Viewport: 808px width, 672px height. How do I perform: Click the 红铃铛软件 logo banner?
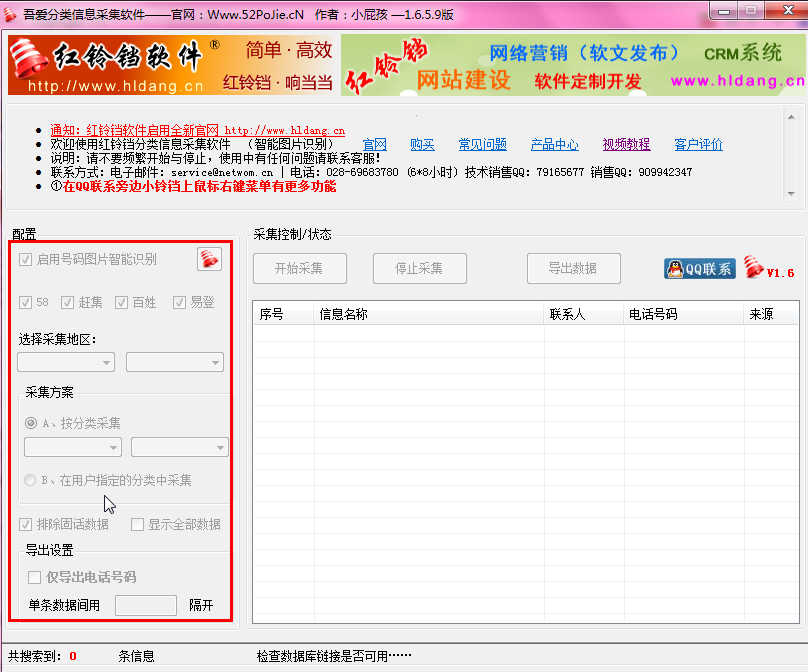[172, 65]
